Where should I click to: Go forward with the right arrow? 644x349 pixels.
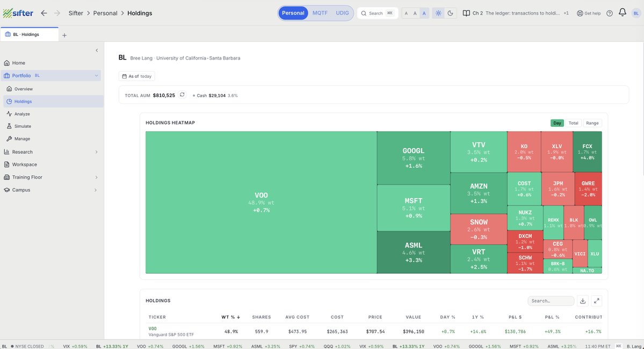[x=57, y=13]
